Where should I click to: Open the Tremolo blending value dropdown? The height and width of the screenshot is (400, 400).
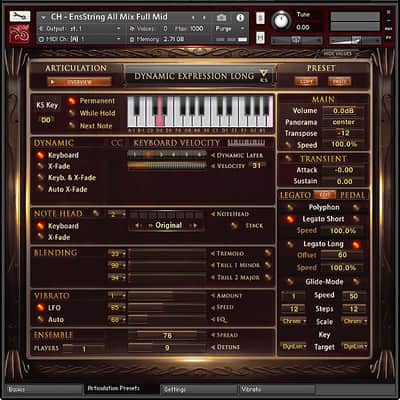pyautogui.click(x=117, y=254)
